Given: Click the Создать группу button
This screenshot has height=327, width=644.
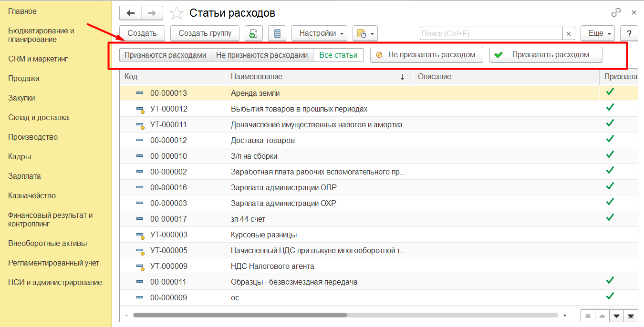Looking at the screenshot, I should [x=205, y=33].
